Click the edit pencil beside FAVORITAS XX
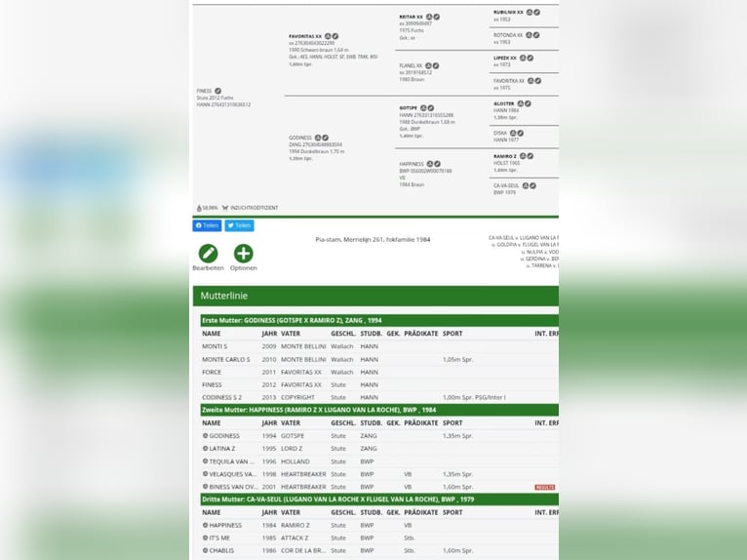The image size is (747, 560). point(334,36)
